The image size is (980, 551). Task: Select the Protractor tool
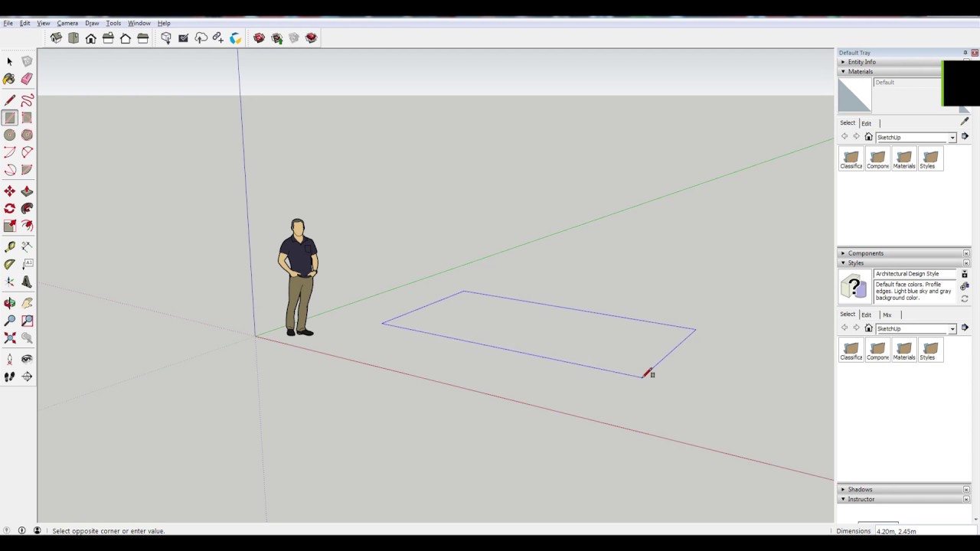pos(9,264)
